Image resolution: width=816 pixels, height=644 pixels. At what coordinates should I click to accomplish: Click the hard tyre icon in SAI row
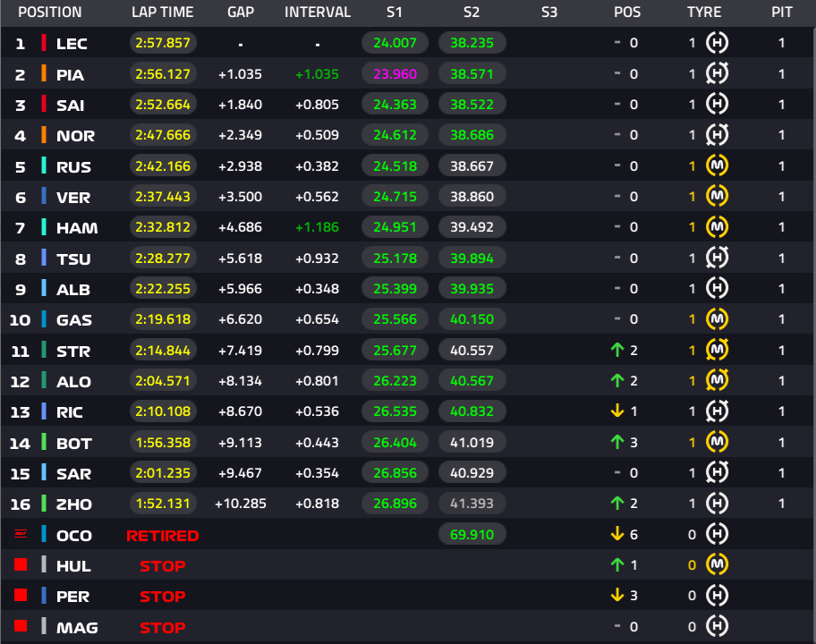click(x=717, y=104)
